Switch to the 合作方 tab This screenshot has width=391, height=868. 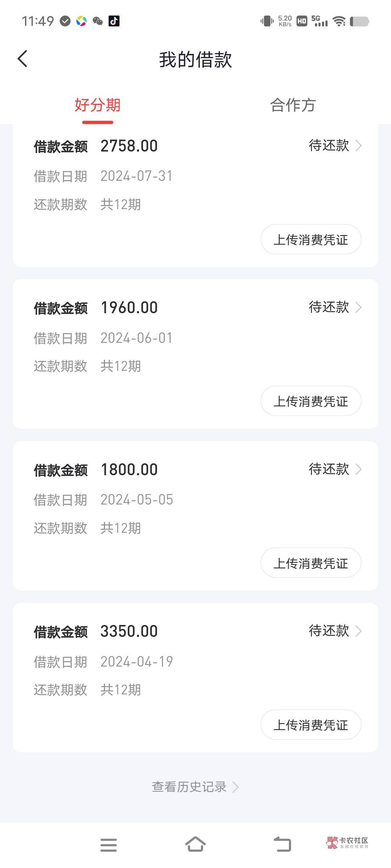293,105
